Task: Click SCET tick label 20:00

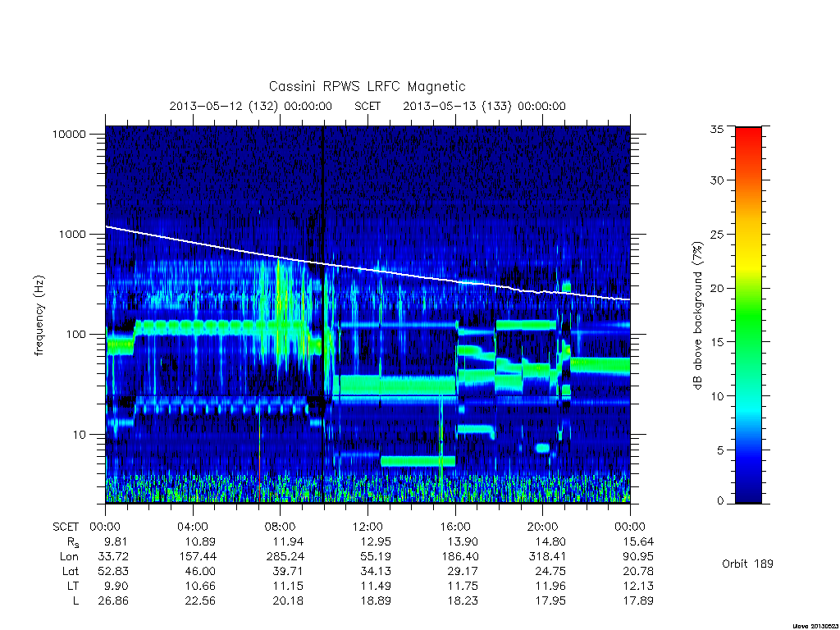Action: click(542, 527)
